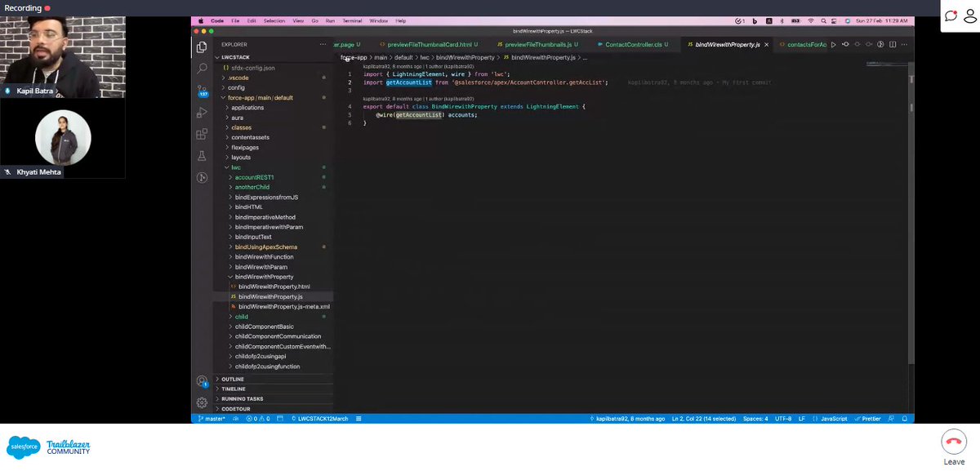Open the Run and Debug view

(x=202, y=112)
